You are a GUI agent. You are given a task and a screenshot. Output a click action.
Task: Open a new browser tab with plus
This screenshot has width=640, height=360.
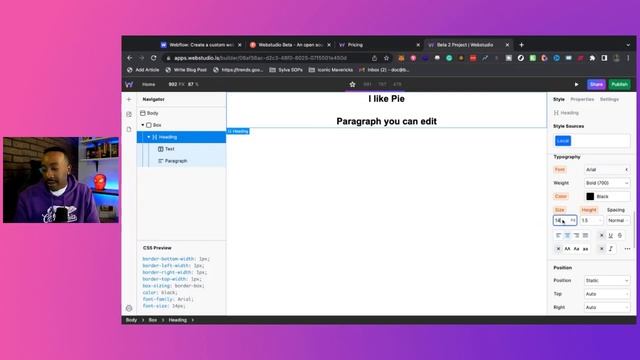[521, 45]
